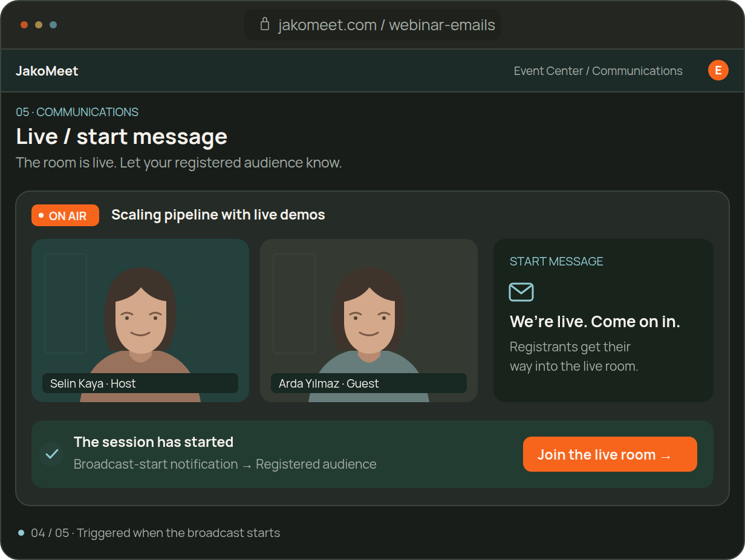Click the 'Live / start message' heading

(x=122, y=137)
